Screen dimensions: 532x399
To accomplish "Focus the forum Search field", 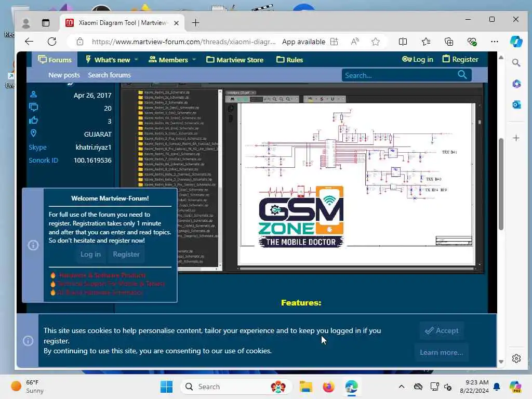I will pos(401,75).
